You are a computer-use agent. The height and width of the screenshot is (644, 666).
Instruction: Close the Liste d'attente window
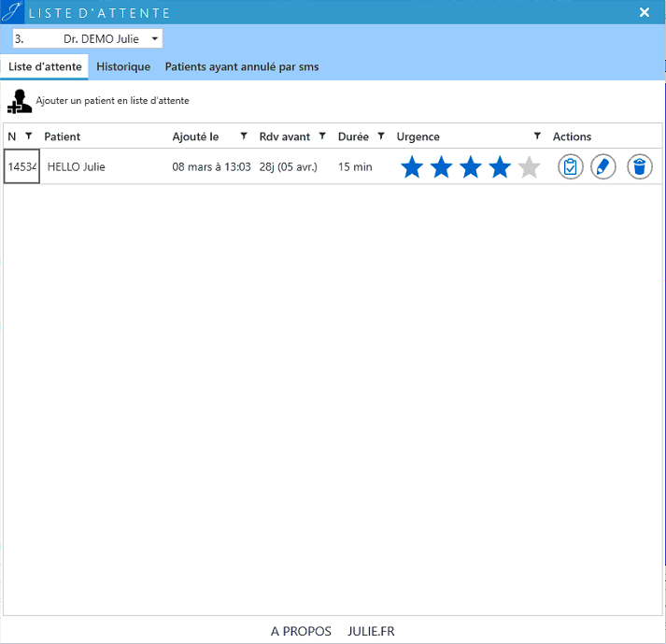645,12
